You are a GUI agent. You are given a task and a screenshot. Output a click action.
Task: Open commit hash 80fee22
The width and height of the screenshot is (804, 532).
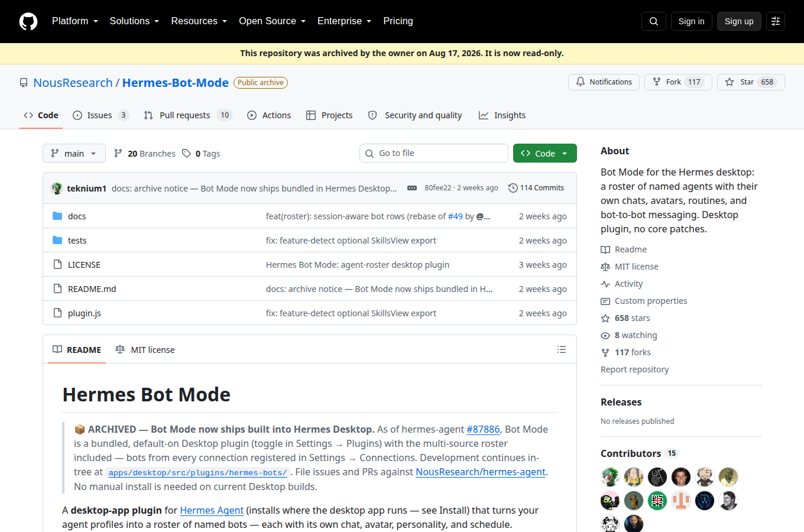438,188
